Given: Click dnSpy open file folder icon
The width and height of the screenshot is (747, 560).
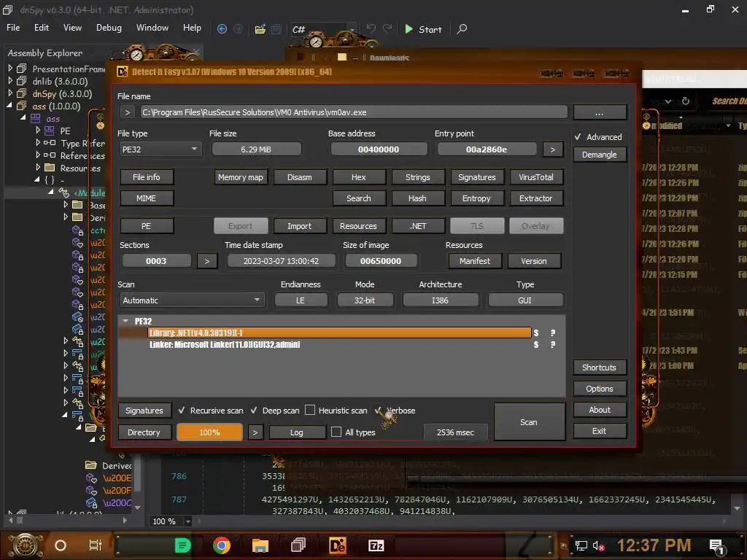Looking at the screenshot, I should 260,29.
